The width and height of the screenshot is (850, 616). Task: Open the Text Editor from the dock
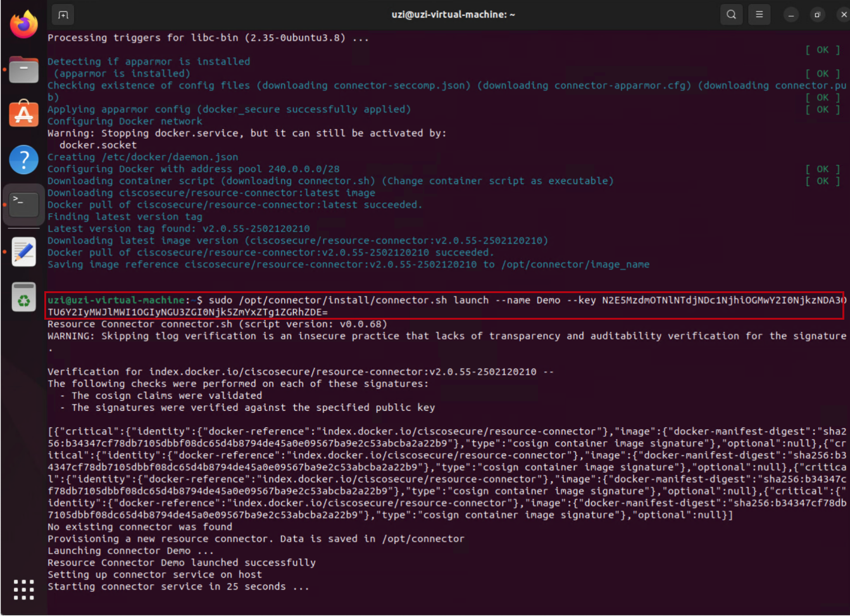pyautogui.click(x=24, y=252)
